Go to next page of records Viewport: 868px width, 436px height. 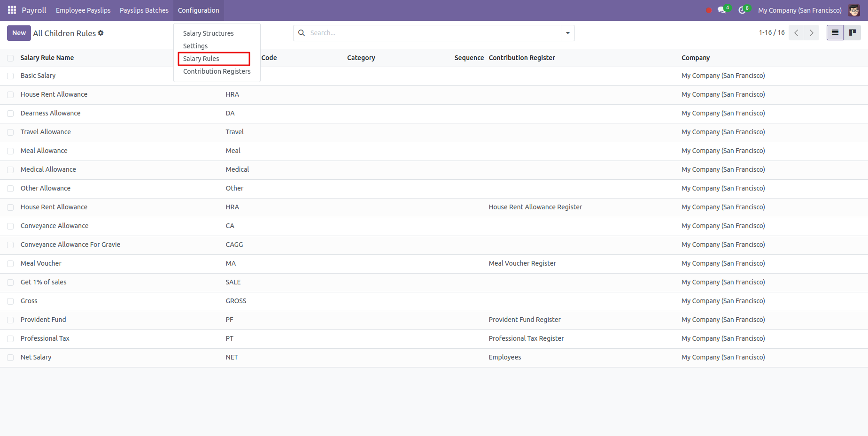pyautogui.click(x=811, y=33)
